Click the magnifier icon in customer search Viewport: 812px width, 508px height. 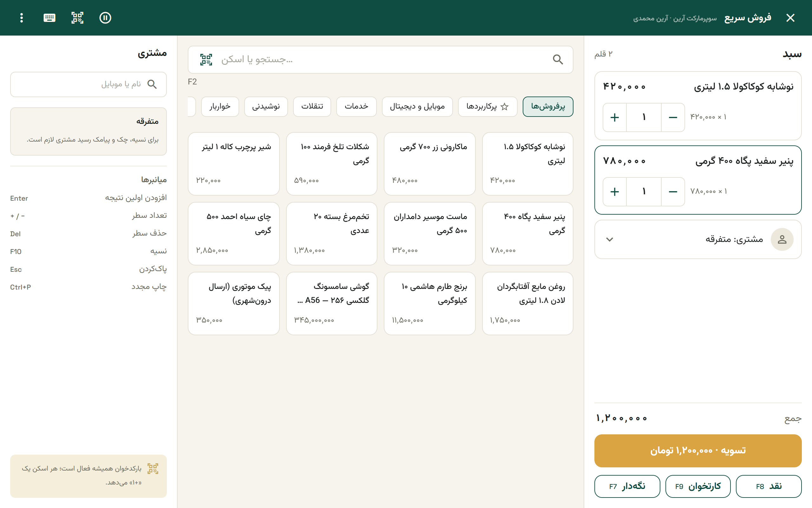pos(152,84)
